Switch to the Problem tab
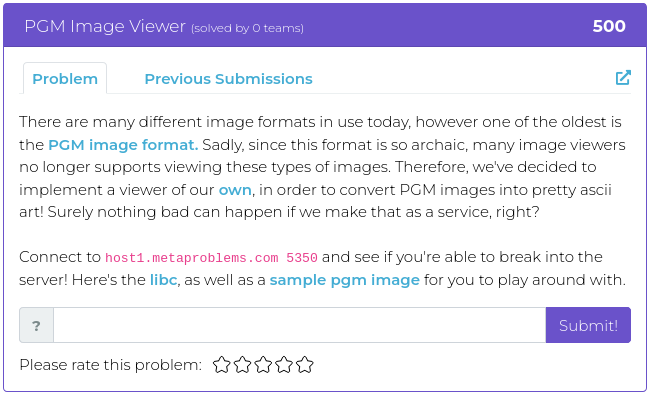 tap(65, 78)
